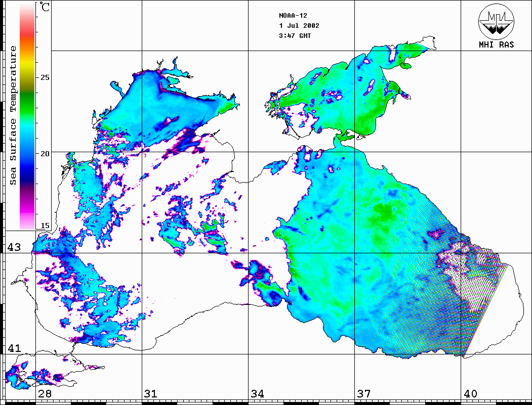532x405 pixels.
Task: Click the 'MHI RAS' label text
Action: [x=496, y=44]
